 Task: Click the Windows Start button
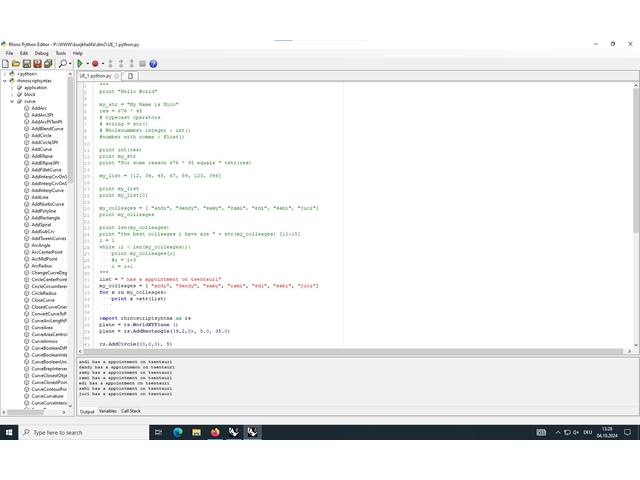coord(9,433)
